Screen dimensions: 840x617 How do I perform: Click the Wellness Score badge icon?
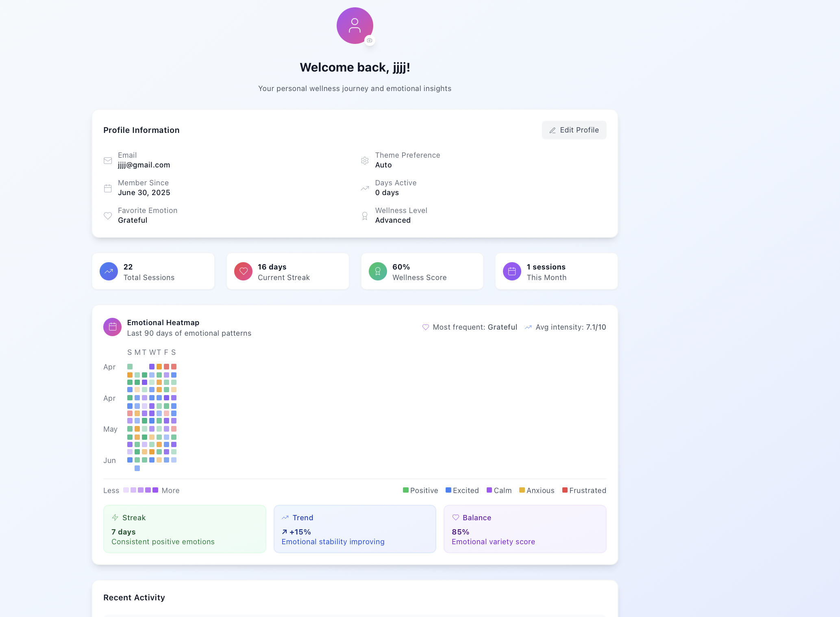[378, 272]
